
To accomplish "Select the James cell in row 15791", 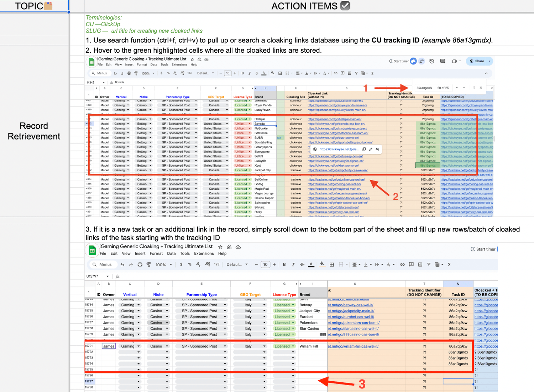I will tap(109, 346).
